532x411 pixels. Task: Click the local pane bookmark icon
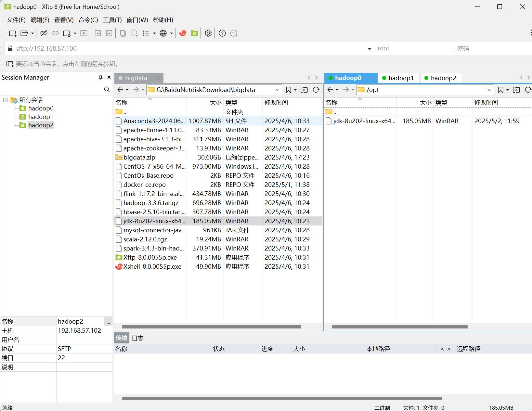click(288, 90)
